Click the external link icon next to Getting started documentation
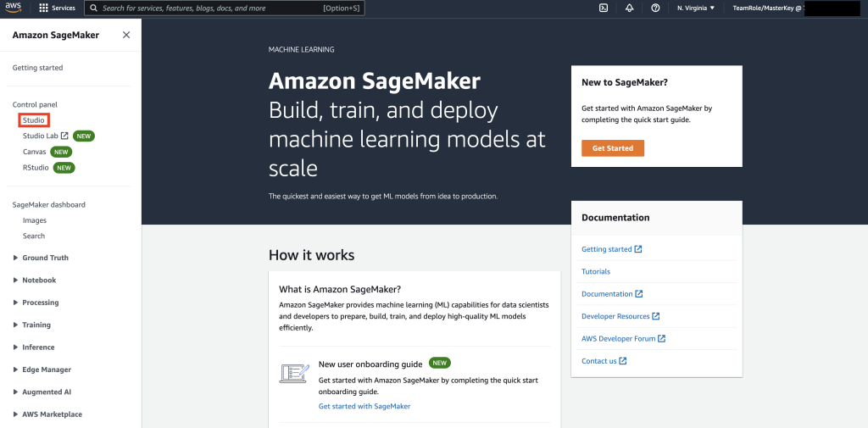 click(638, 249)
